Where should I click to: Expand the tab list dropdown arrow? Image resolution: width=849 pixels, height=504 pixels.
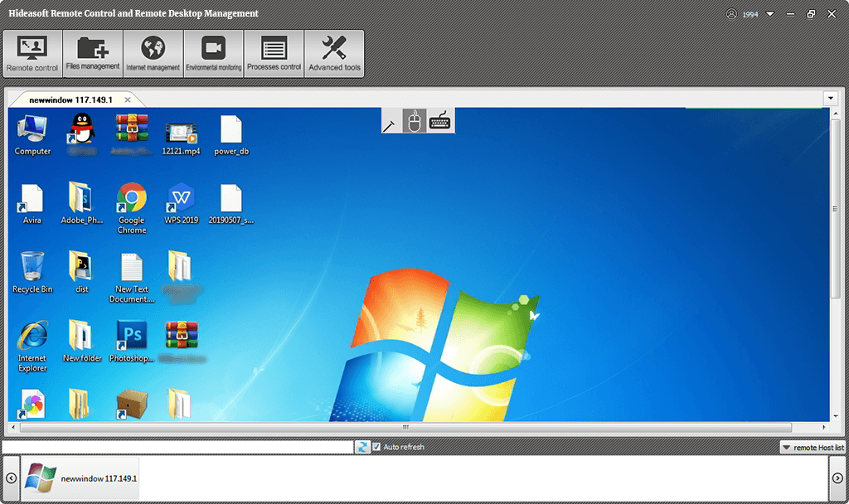tap(831, 99)
